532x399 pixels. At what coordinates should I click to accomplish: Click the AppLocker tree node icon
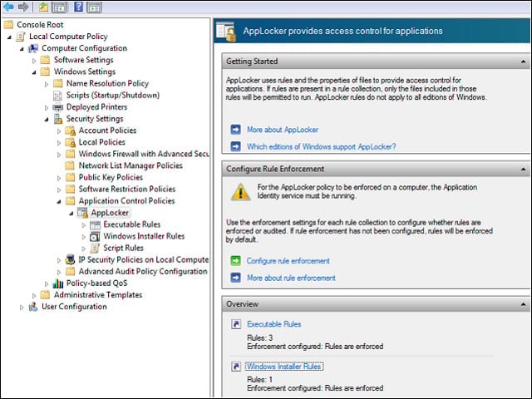coord(83,213)
